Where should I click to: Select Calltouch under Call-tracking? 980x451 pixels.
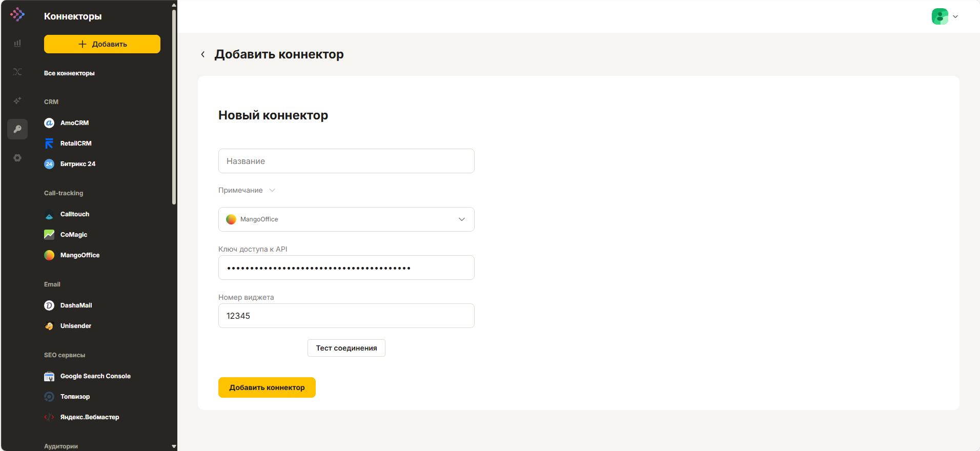74,214
